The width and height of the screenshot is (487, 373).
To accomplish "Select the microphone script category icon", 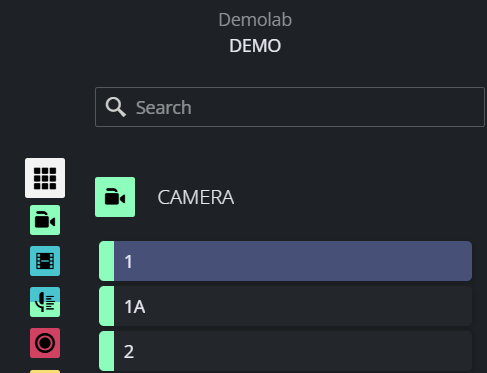I will 45,302.
